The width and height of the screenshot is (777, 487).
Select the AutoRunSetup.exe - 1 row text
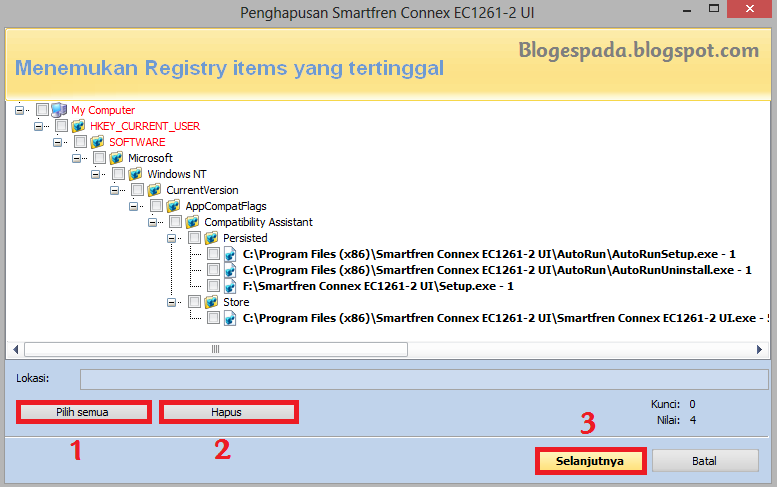489,254
